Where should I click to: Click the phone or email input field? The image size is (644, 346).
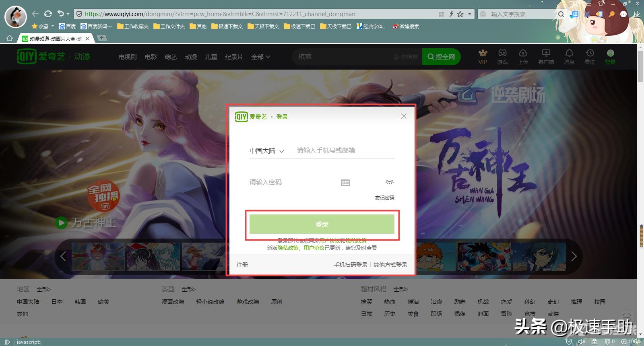coord(345,150)
